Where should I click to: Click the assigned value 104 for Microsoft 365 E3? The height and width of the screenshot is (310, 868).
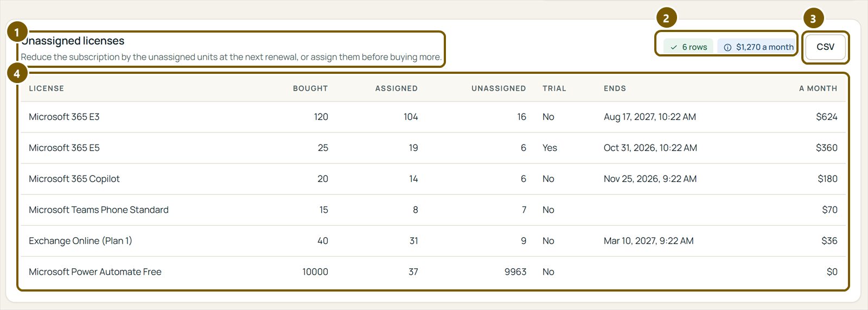coord(411,117)
